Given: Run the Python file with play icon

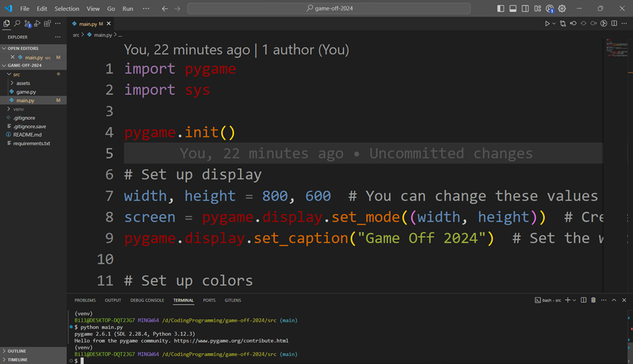Looking at the screenshot, I should pos(547,24).
